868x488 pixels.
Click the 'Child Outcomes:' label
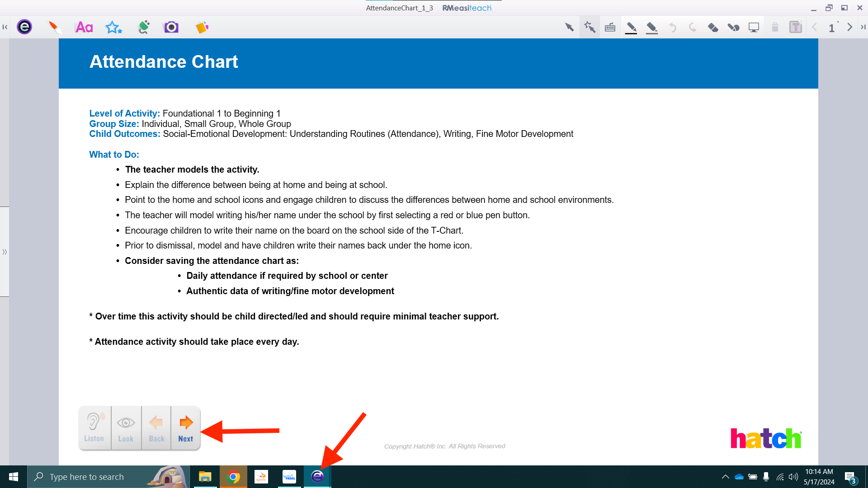point(125,134)
